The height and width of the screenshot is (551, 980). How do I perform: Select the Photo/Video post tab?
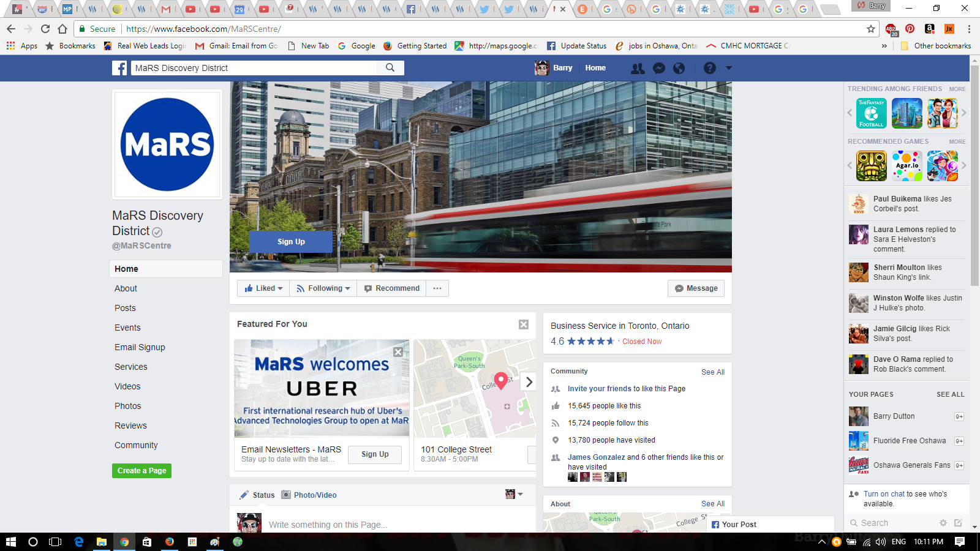309,495
